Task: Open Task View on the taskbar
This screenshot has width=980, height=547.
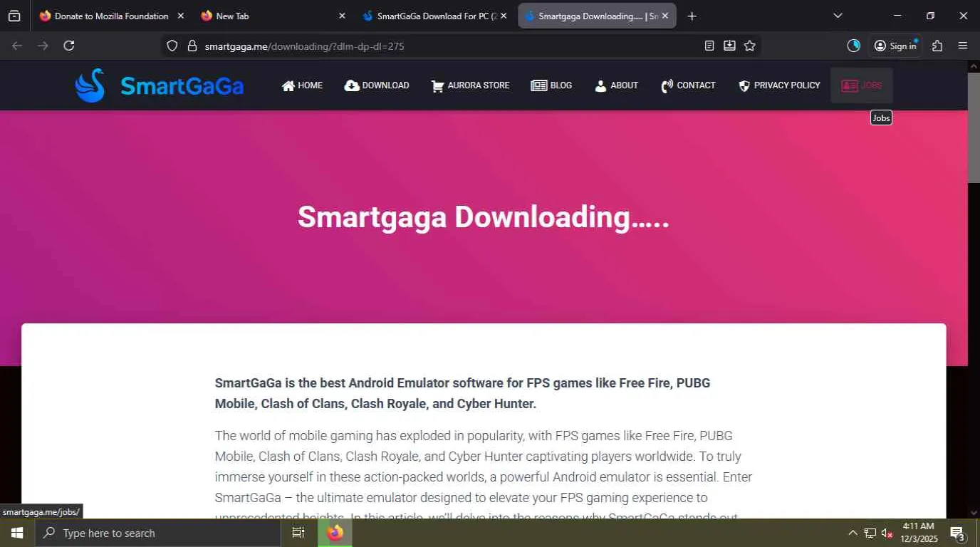Action: [298, 533]
